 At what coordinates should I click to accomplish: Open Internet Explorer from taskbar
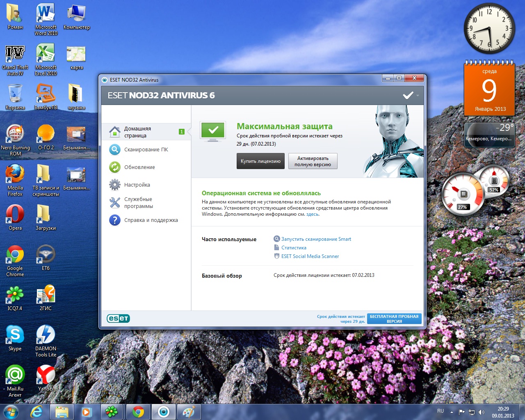pyautogui.click(x=37, y=412)
